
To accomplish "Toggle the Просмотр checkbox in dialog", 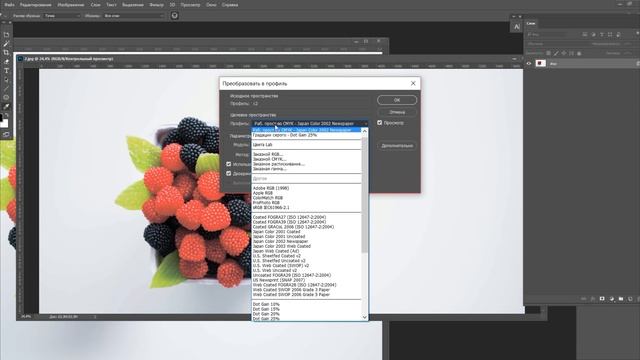I will tap(380, 122).
